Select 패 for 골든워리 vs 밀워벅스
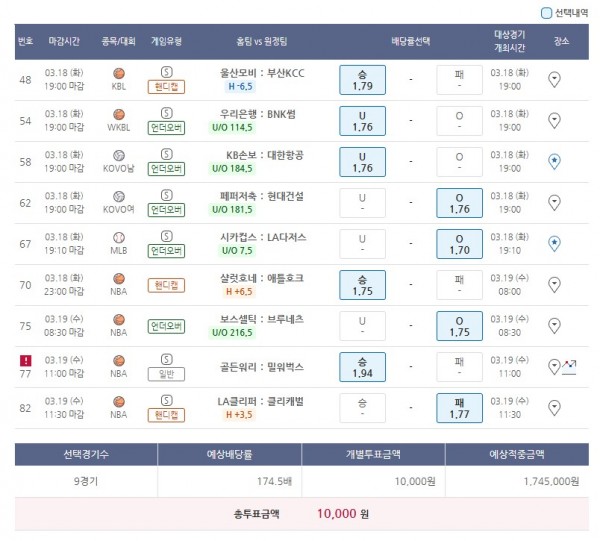 click(459, 366)
